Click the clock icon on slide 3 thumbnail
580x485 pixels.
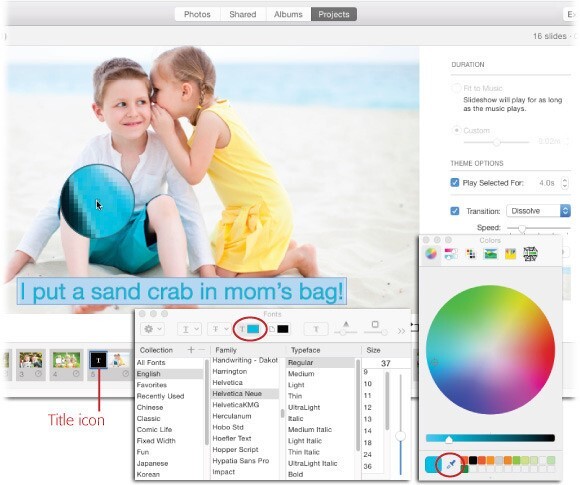(38, 374)
